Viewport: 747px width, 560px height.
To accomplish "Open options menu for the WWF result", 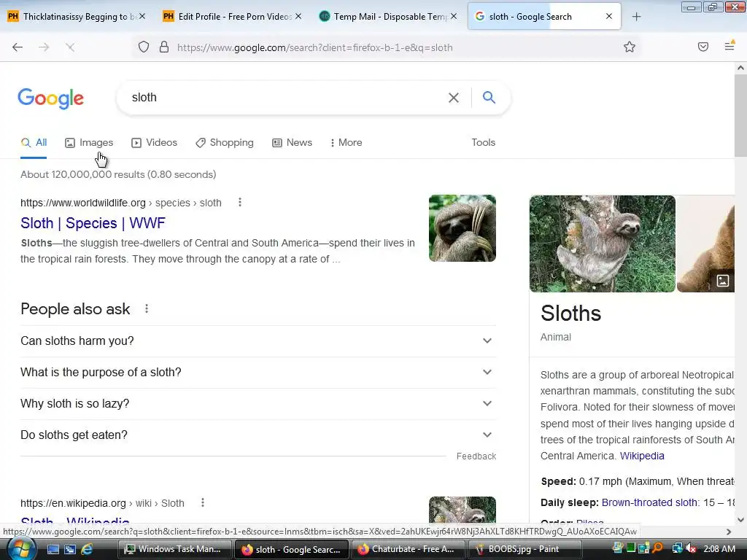I will pos(239,203).
